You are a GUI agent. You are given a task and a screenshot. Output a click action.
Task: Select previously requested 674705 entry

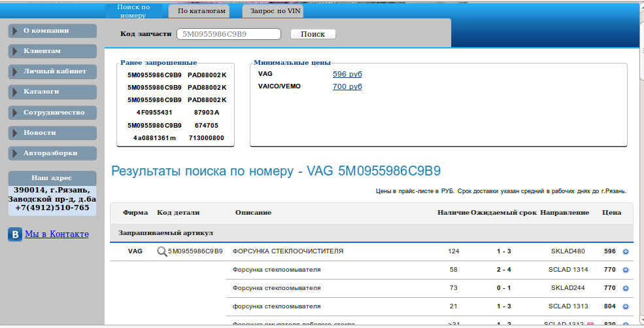(207, 125)
